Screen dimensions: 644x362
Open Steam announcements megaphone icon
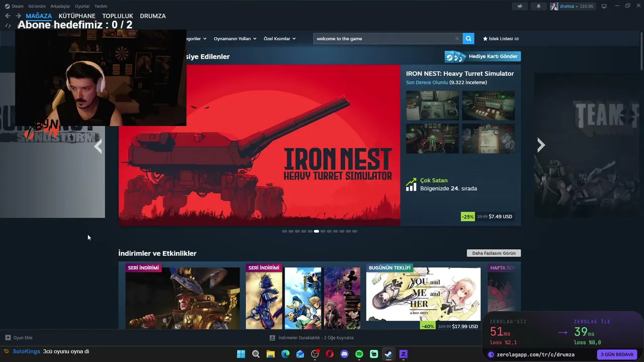pyautogui.click(x=520, y=6)
